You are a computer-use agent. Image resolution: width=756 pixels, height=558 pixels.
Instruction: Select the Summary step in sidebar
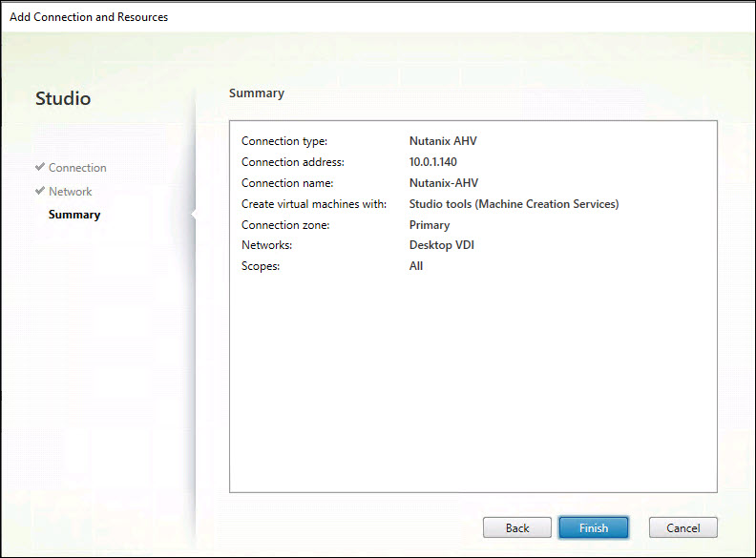74,215
